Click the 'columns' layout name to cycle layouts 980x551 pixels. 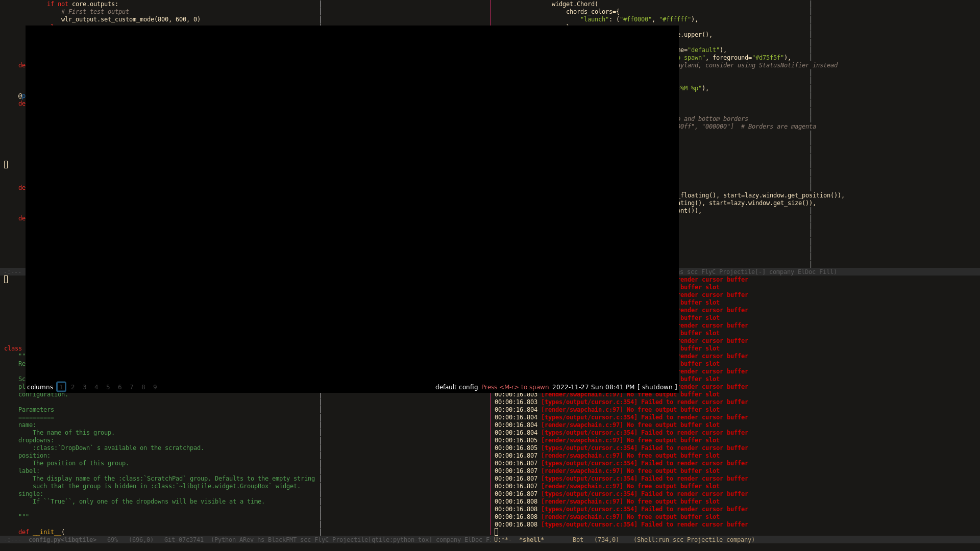[x=41, y=387]
